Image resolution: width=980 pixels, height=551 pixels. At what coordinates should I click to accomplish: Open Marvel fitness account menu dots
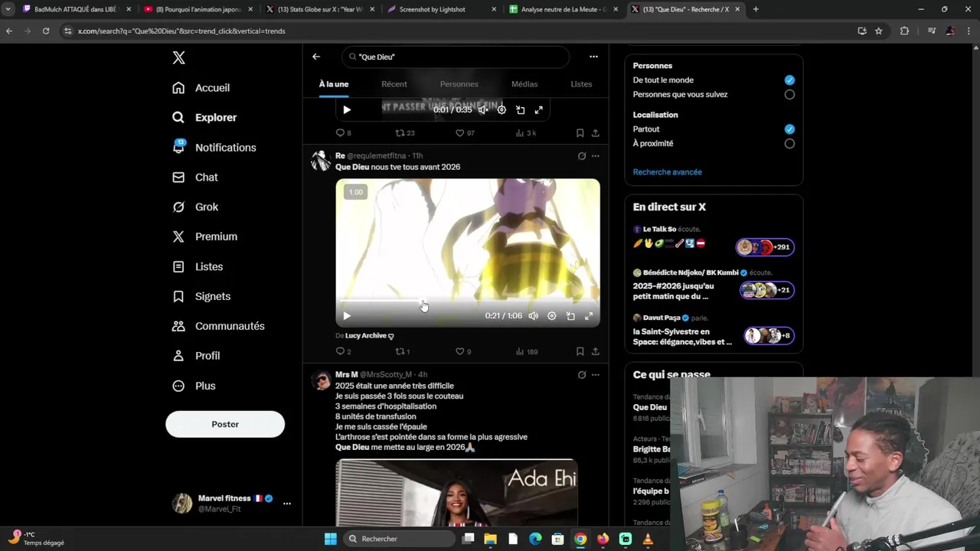pyautogui.click(x=287, y=504)
